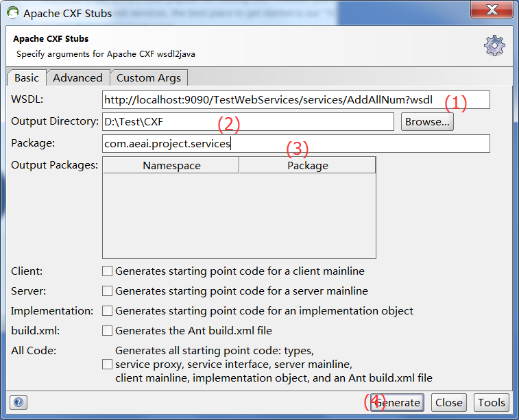
Task: Check the build.xml Ant file option
Action: pyautogui.click(x=107, y=331)
